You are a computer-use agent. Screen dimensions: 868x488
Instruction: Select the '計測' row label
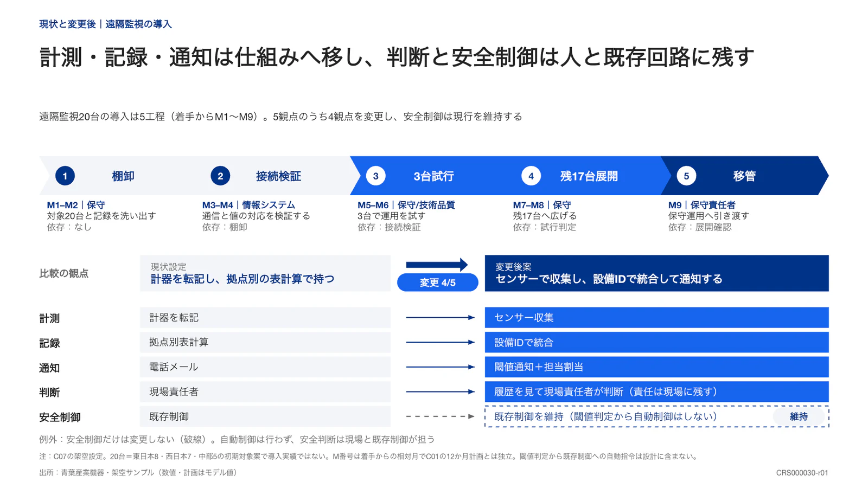49,318
